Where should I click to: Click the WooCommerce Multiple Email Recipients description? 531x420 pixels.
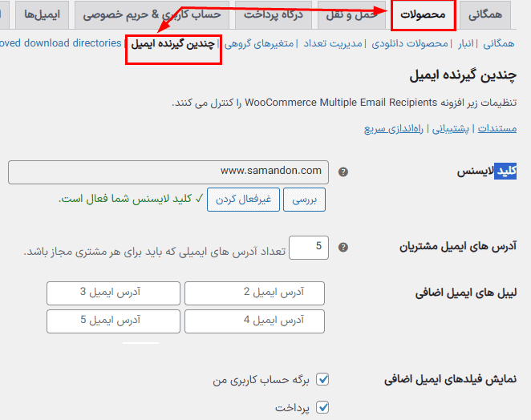[344, 103]
